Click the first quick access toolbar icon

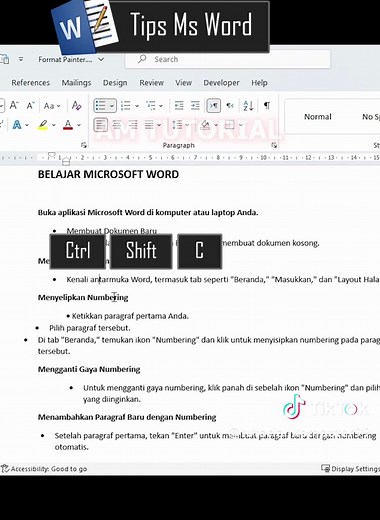click(4, 59)
